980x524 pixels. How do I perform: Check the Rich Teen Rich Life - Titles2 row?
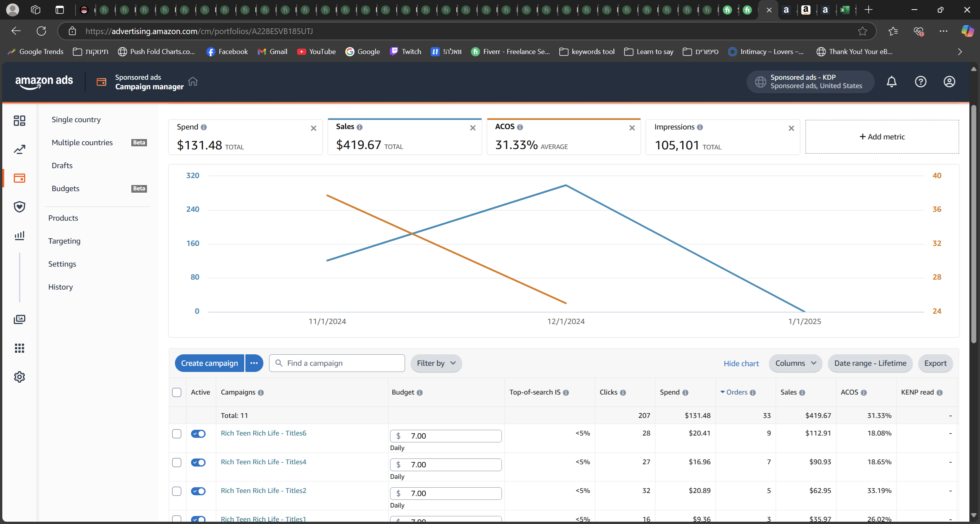176,491
